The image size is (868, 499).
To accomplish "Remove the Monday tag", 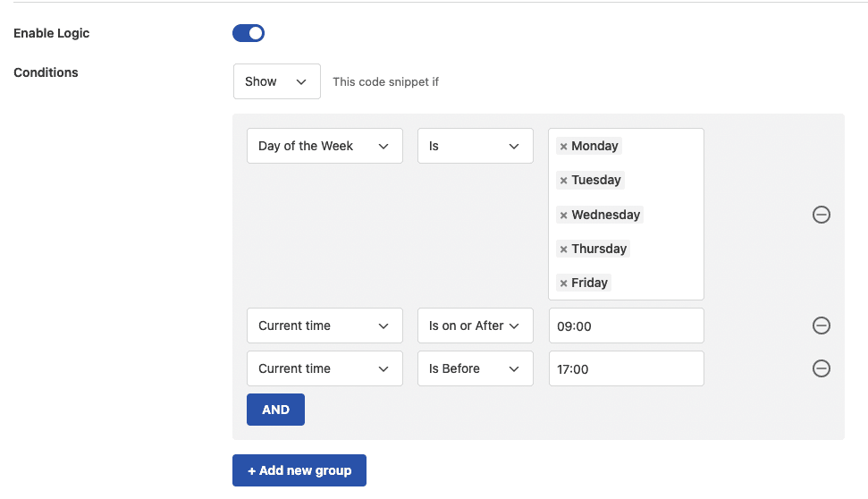I will coord(563,146).
